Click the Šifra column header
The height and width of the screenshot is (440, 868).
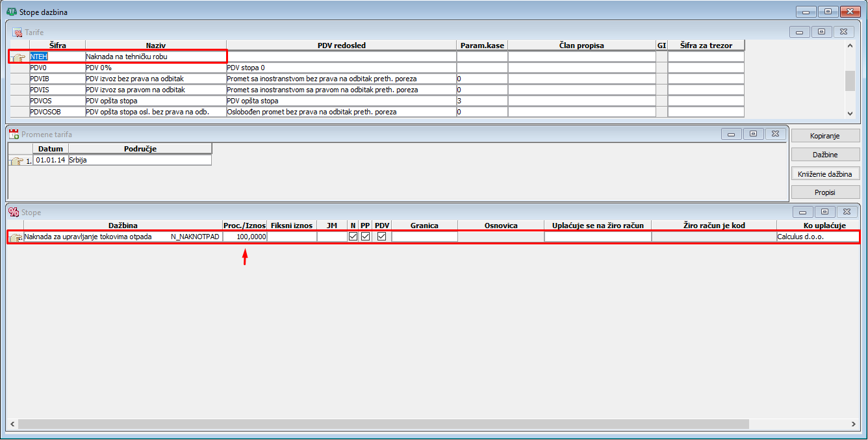[x=57, y=45]
